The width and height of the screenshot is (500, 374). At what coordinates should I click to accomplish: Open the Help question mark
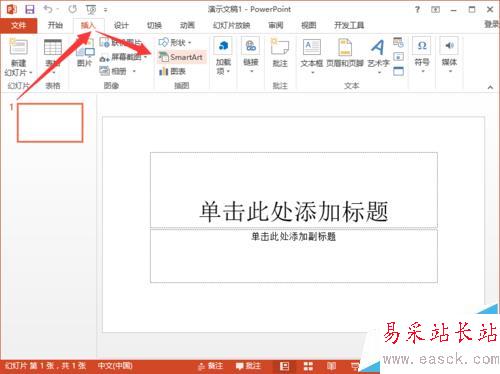point(417,10)
